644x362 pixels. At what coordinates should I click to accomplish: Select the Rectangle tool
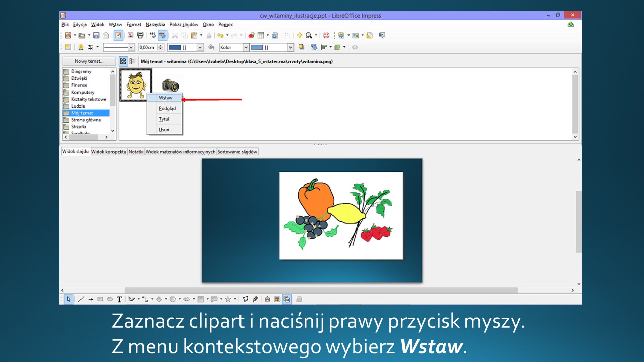[100, 299]
